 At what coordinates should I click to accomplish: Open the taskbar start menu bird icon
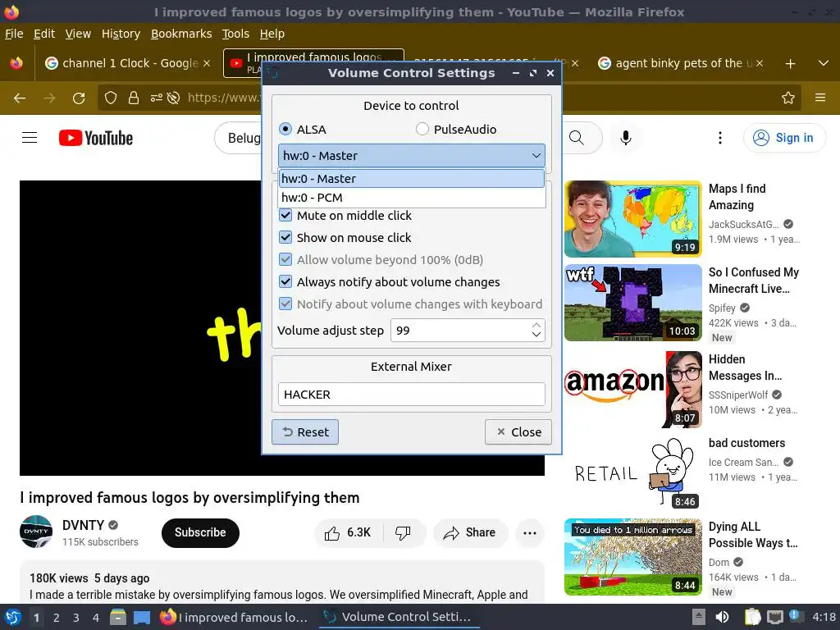tap(12, 617)
